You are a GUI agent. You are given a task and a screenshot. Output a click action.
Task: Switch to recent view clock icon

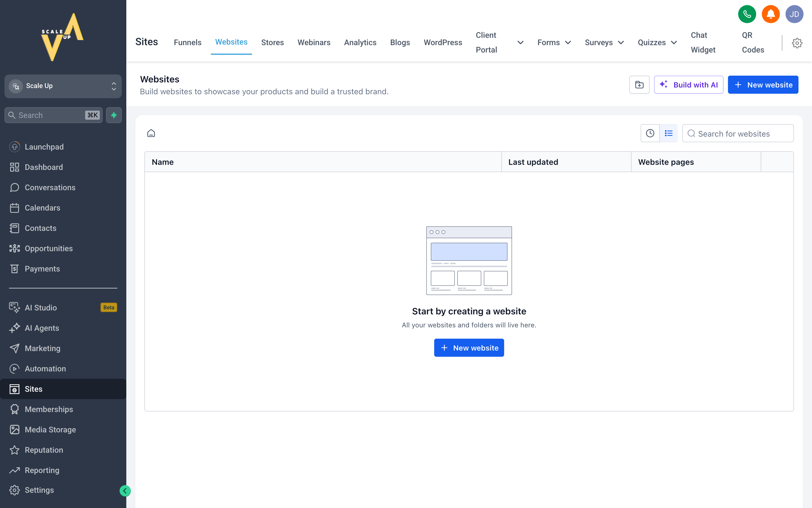click(x=650, y=133)
